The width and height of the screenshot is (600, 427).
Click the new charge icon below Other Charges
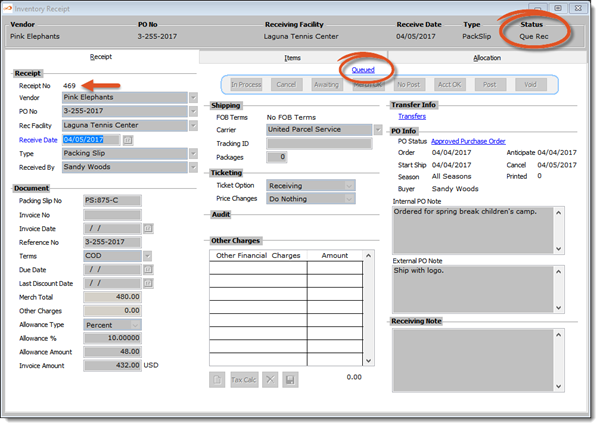point(217,380)
